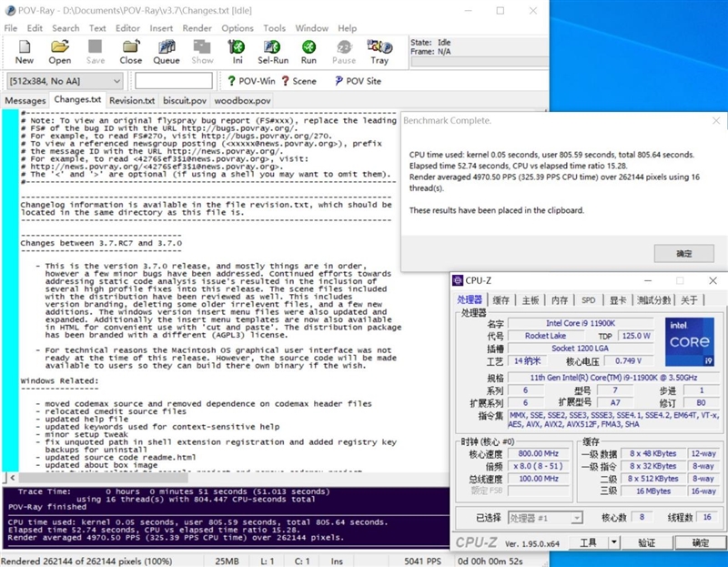
Task: Switch to the Revision.txt tab
Action: coord(132,101)
